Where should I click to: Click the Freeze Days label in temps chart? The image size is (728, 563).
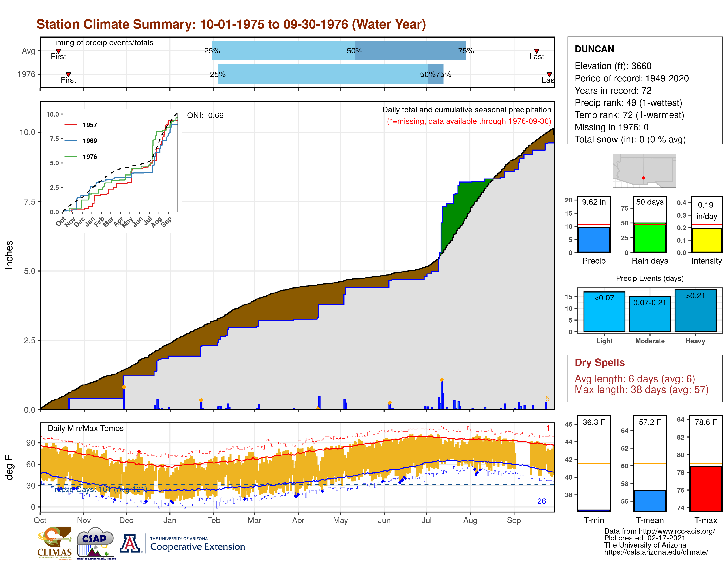[98, 489]
